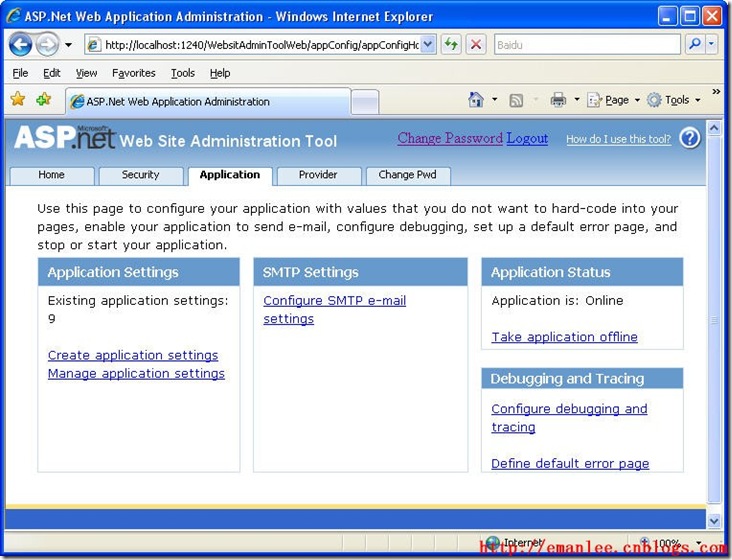Switch to the Security tab
732x560 pixels.
point(141,175)
